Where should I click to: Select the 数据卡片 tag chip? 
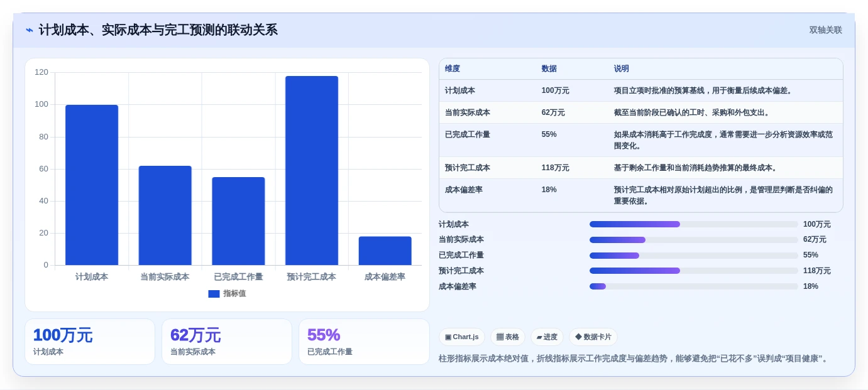coord(593,337)
